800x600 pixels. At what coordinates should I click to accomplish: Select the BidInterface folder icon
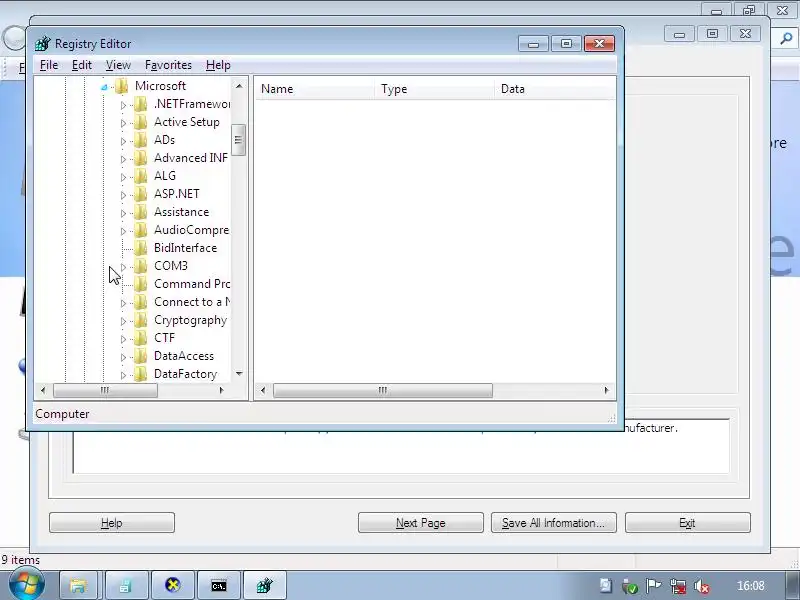140,248
